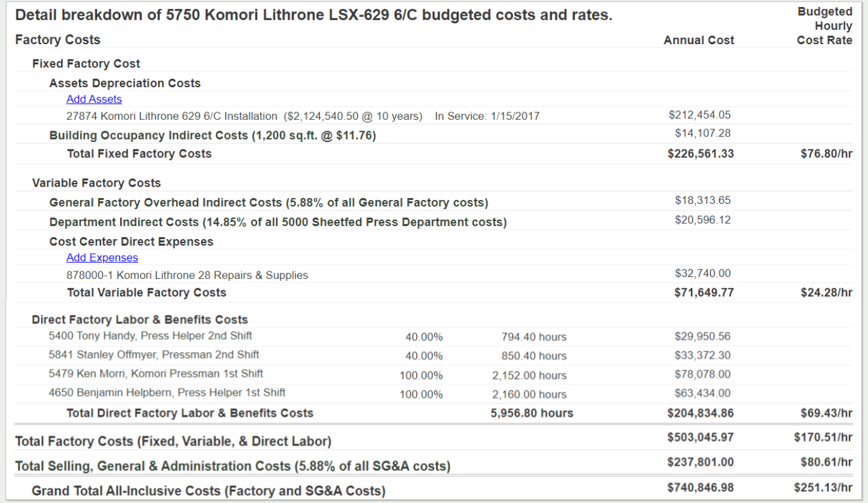
Task: Click the Fixed Factory Cost heading
Action: click(x=86, y=63)
